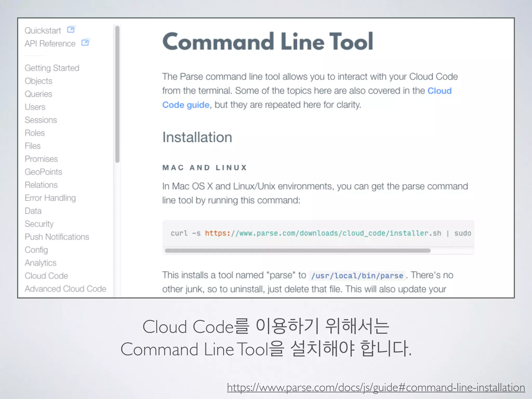532x399 pixels.
Task: Click the Command Line Tool heading
Action: point(268,41)
